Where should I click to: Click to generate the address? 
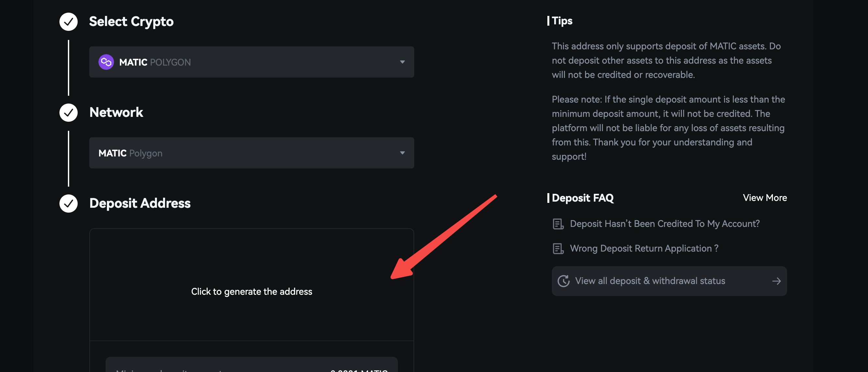(x=251, y=291)
